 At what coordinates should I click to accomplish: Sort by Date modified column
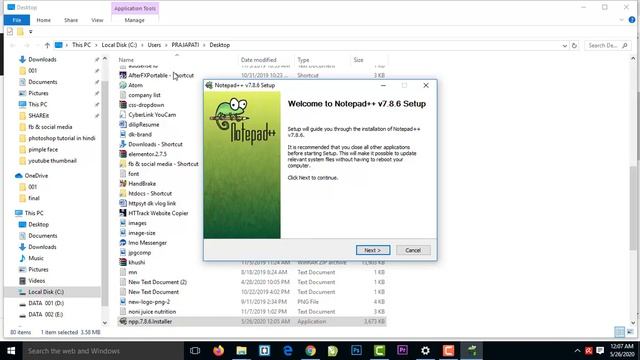[259, 60]
